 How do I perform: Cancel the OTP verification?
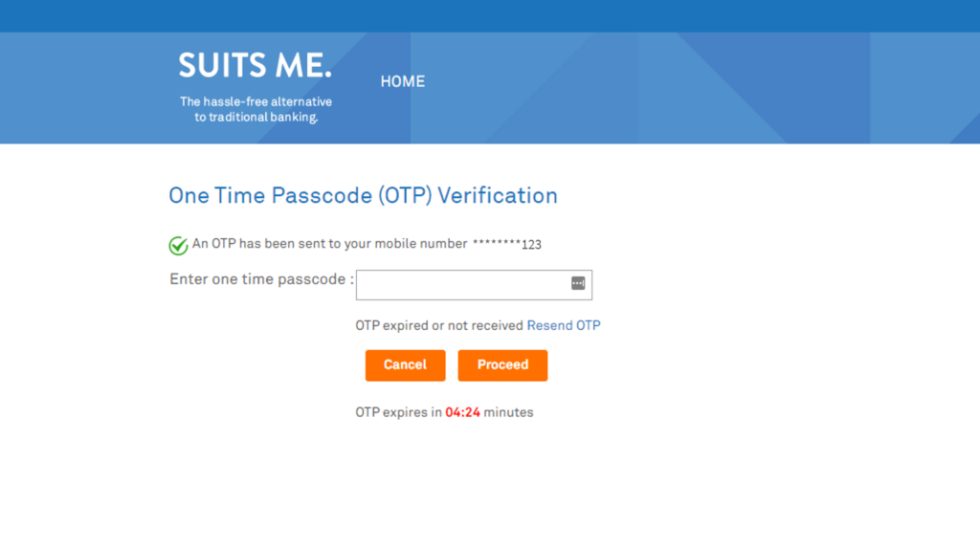pyautogui.click(x=405, y=365)
